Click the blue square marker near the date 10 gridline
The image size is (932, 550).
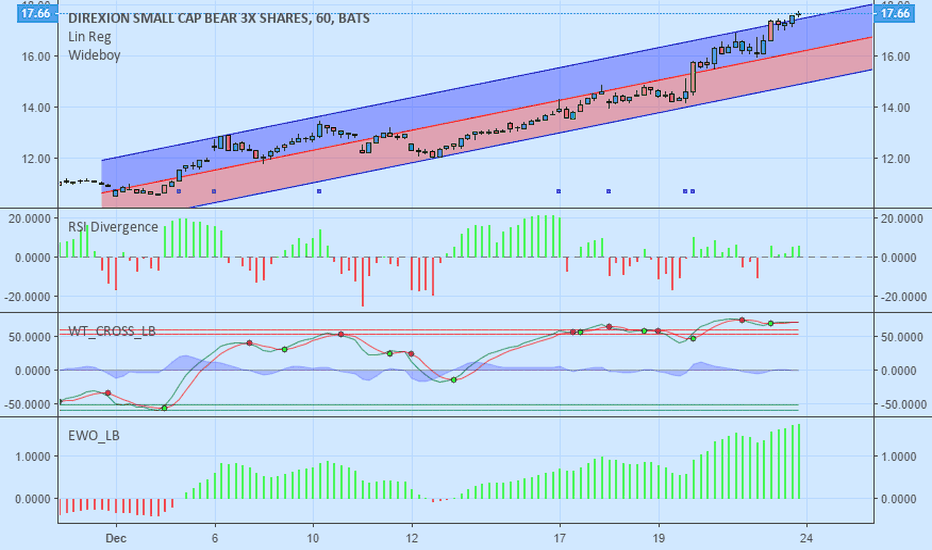point(319,191)
